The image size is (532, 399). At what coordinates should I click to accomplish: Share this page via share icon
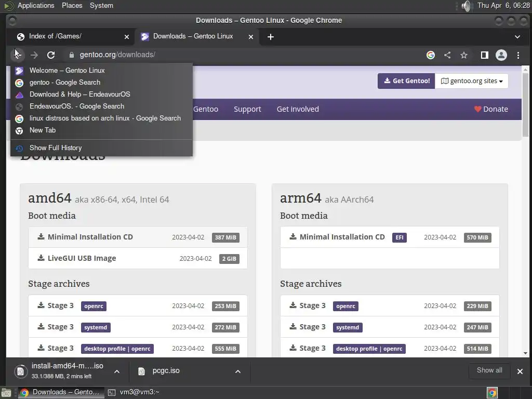click(x=447, y=55)
